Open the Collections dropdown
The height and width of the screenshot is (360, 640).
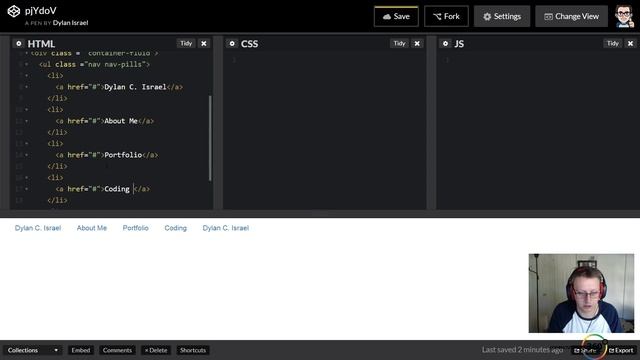33,350
